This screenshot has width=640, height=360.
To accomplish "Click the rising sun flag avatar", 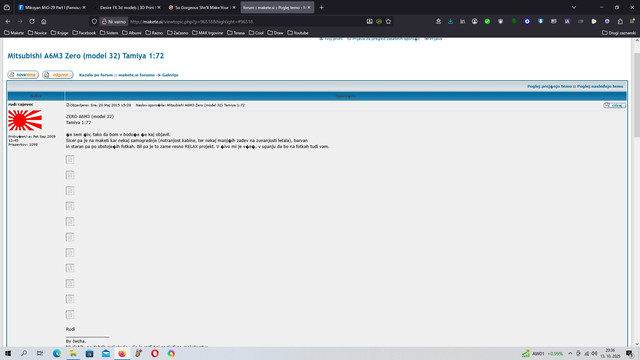I will 25,120.
